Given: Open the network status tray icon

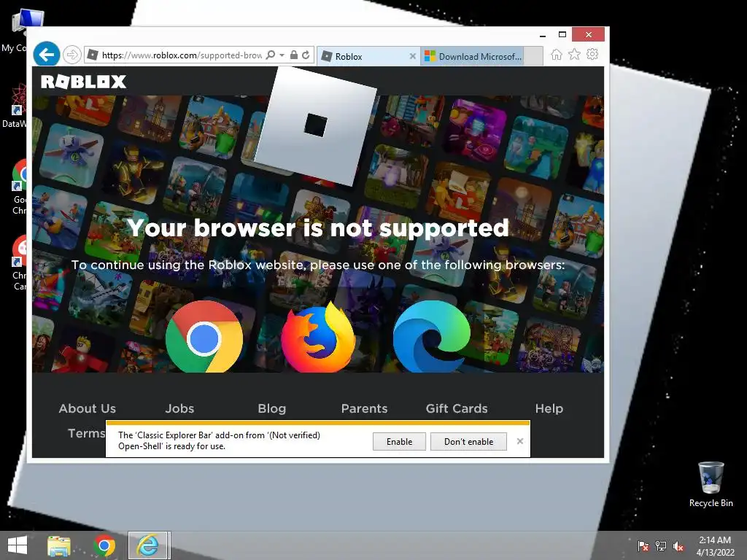Looking at the screenshot, I should pyautogui.click(x=661, y=546).
